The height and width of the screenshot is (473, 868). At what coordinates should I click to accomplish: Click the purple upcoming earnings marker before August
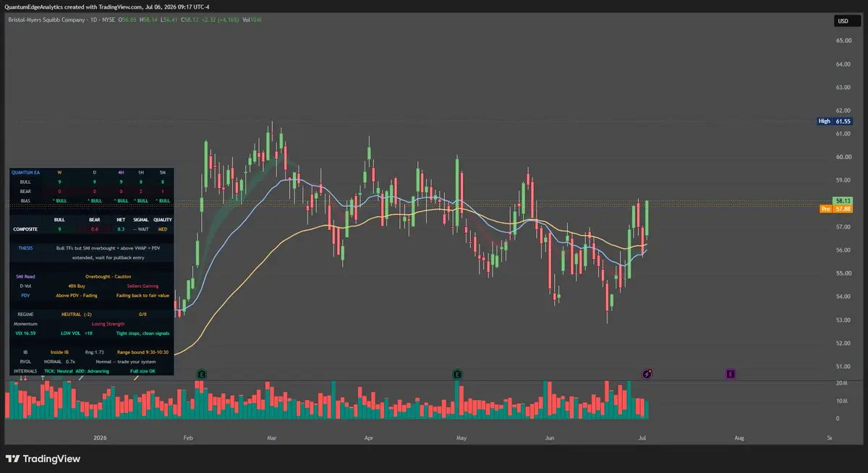(x=731, y=374)
